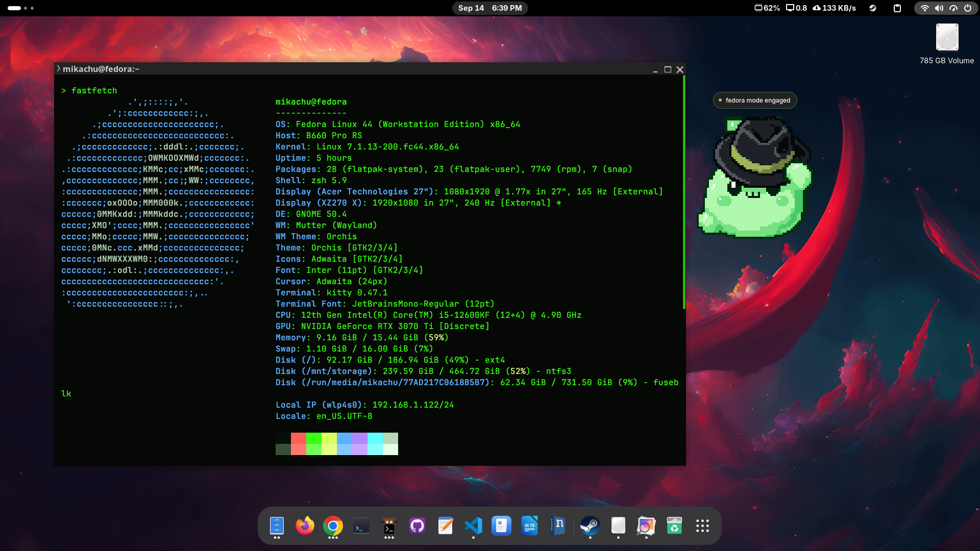Click the Wi-Fi status icon
This screenshot has height=551, width=980.
(x=924, y=8)
